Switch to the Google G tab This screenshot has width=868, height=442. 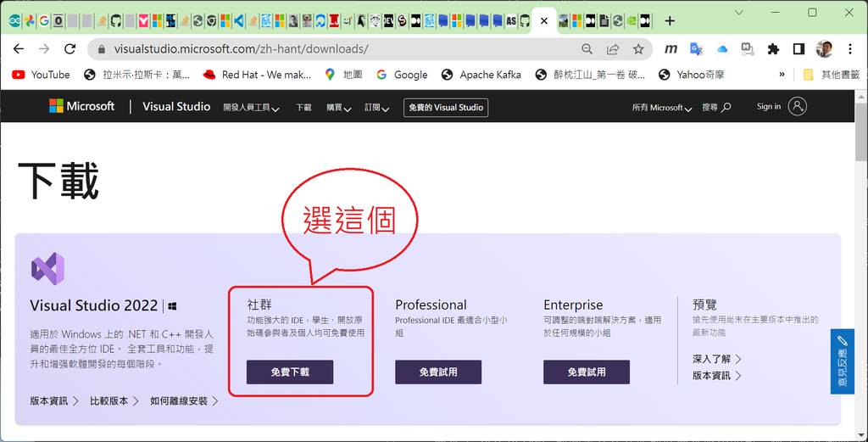tap(44, 21)
